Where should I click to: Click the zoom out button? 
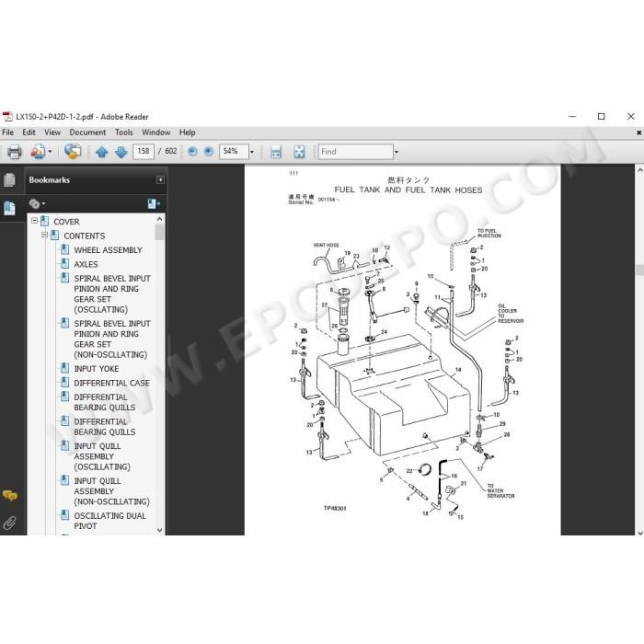[x=192, y=152]
